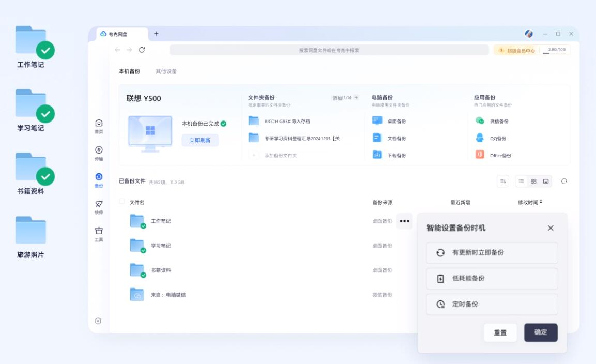The image size is (596, 364).
Task: Click the 立即刷新 button
Action: point(200,140)
